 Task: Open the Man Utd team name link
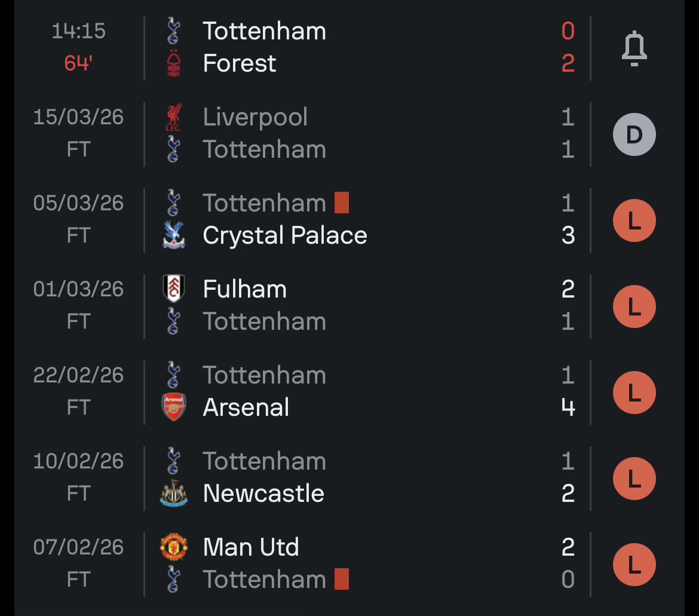(x=251, y=547)
